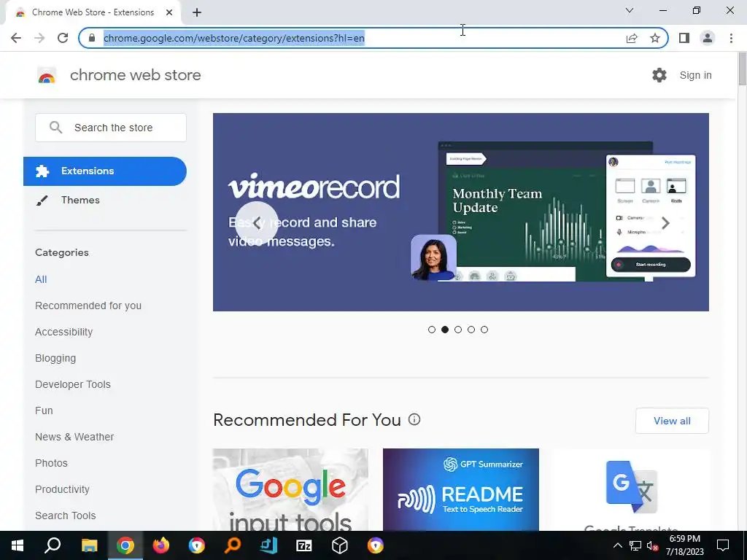Open 7-Zip from the taskbar
Viewport: 747px width, 560px height.
[304, 545]
